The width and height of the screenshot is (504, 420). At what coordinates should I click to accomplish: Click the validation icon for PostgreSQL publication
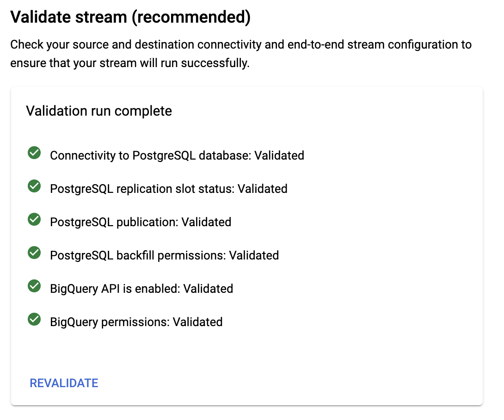(x=34, y=219)
